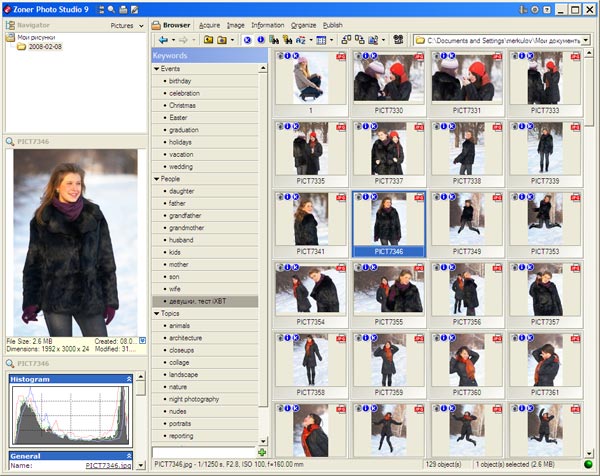
Task: Click the thumbnail view mode toolbar icon
Action: pyautogui.click(x=321, y=40)
